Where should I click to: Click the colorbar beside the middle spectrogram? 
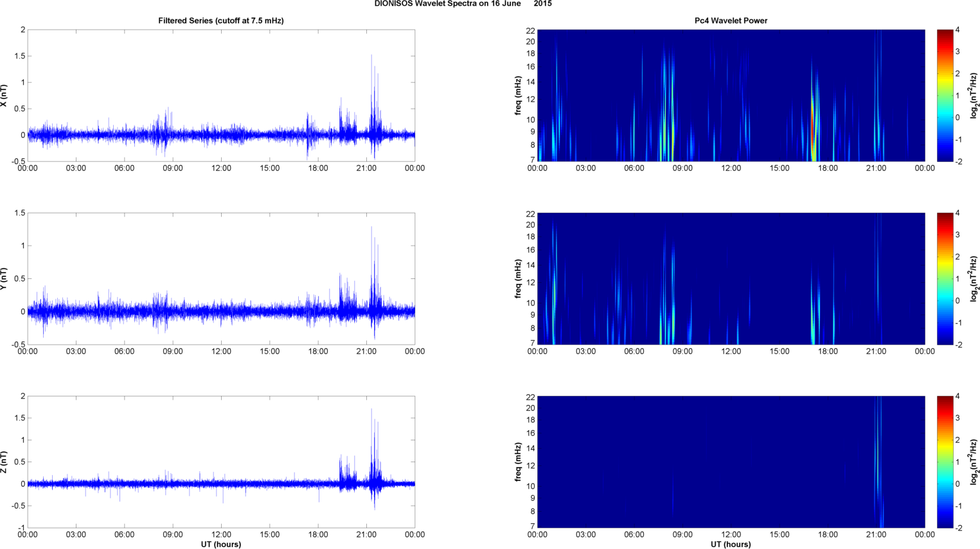tap(945, 278)
